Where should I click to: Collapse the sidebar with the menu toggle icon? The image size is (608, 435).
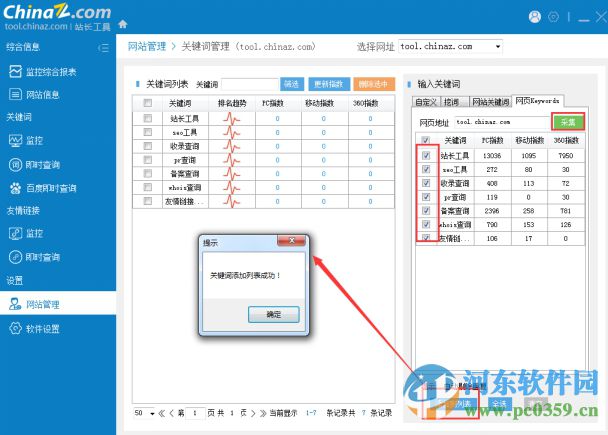point(103,48)
